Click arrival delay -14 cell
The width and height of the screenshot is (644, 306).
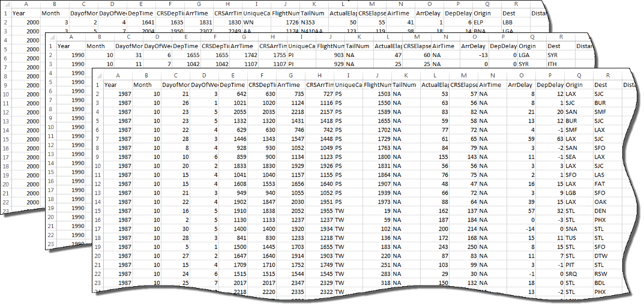(521, 229)
